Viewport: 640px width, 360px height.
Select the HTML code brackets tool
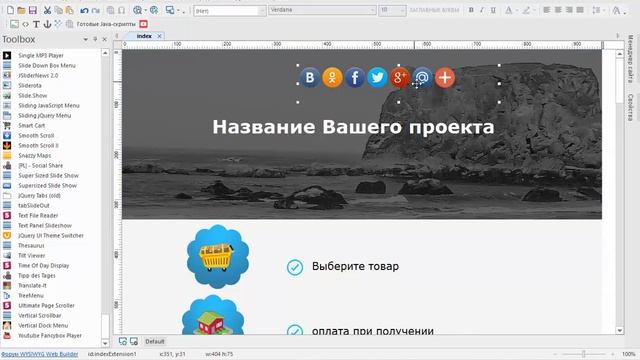26,24
